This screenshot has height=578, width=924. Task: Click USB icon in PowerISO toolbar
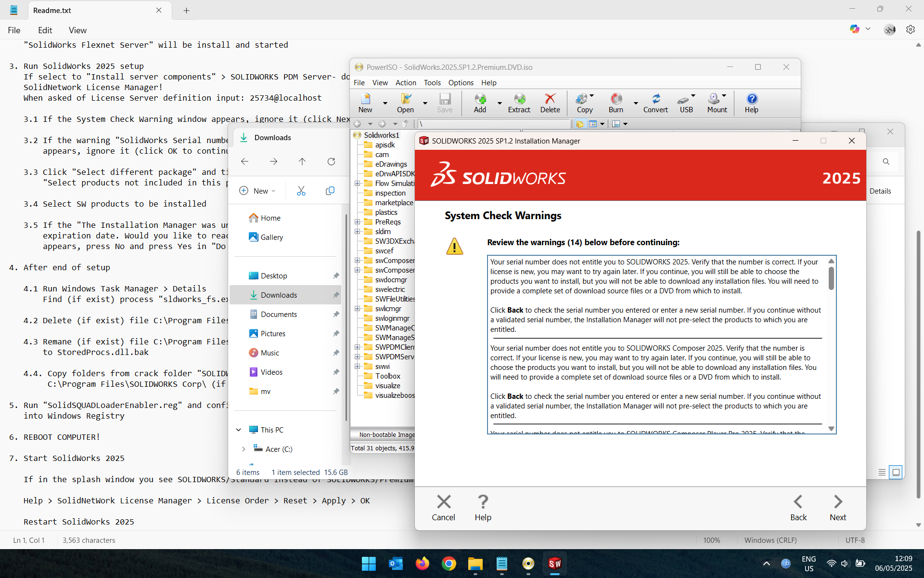click(686, 103)
